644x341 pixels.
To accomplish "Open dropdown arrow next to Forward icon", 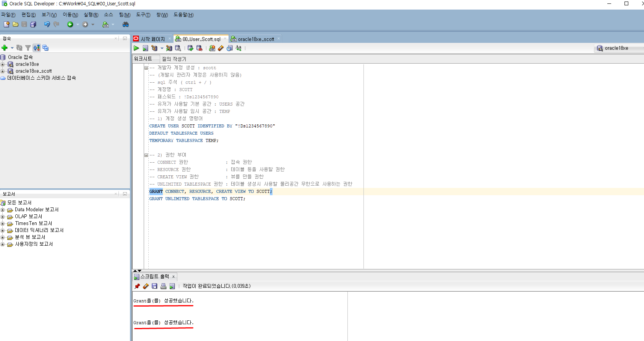I will (93, 24).
